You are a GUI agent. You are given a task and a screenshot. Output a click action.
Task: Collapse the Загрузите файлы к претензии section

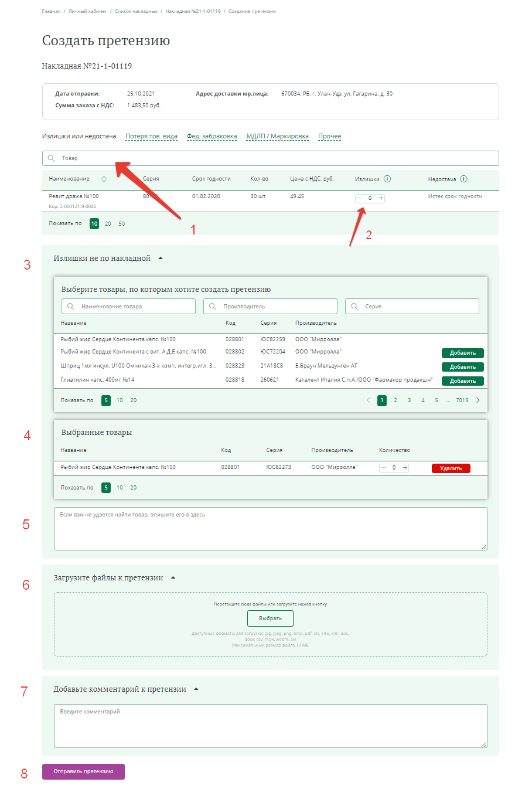point(173,578)
